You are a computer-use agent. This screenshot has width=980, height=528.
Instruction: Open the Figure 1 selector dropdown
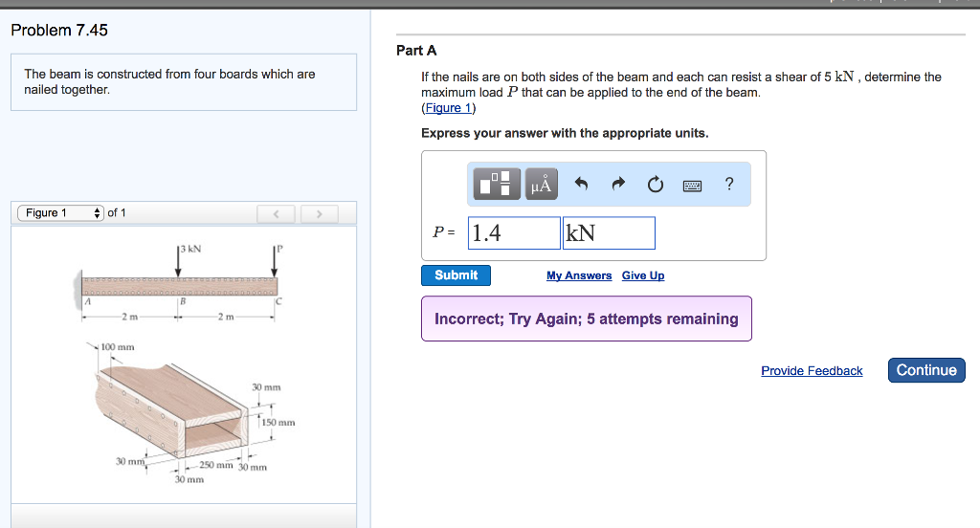pyautogui.click(x=60, y=213)
